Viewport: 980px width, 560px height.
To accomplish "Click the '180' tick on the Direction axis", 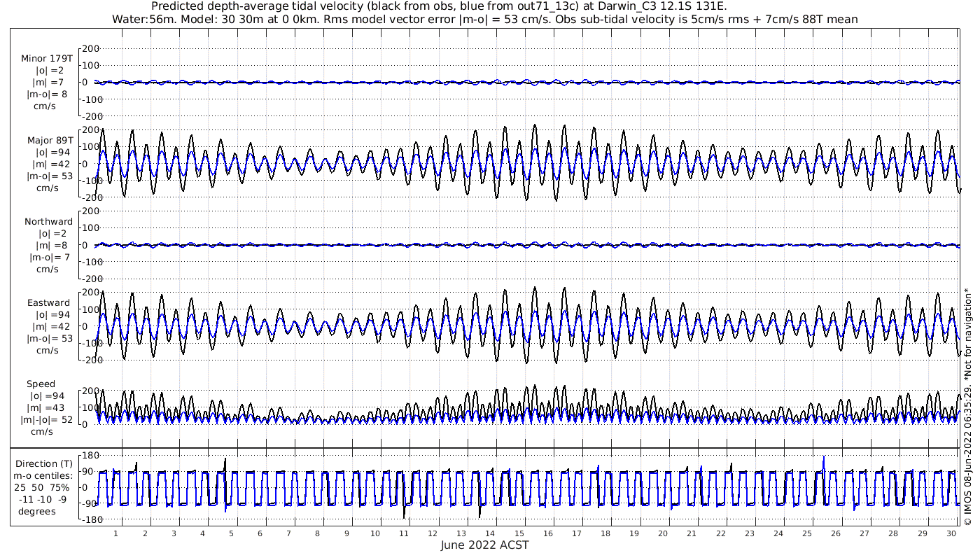I will (x=90, y=456).
